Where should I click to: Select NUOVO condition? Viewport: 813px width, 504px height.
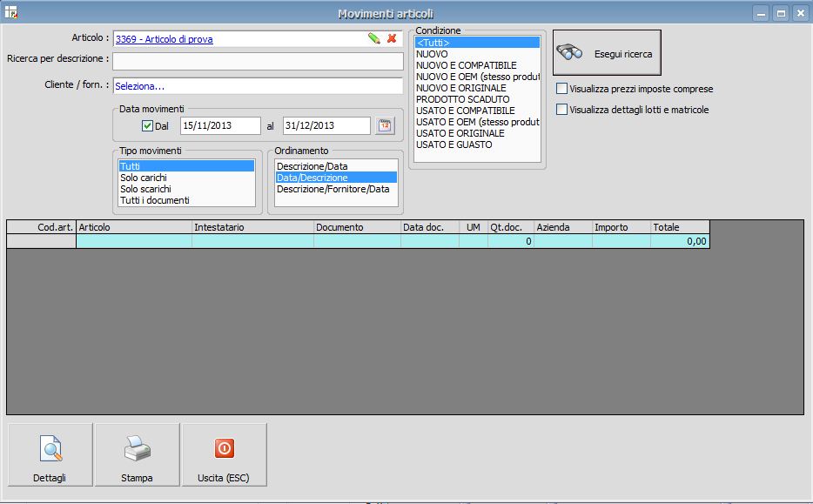coord(477,54)
